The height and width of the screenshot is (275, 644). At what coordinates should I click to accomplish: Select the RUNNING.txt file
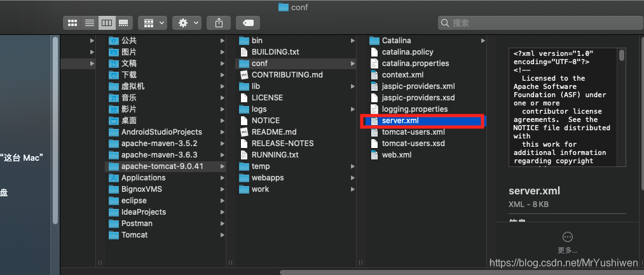tap(296, 155)
